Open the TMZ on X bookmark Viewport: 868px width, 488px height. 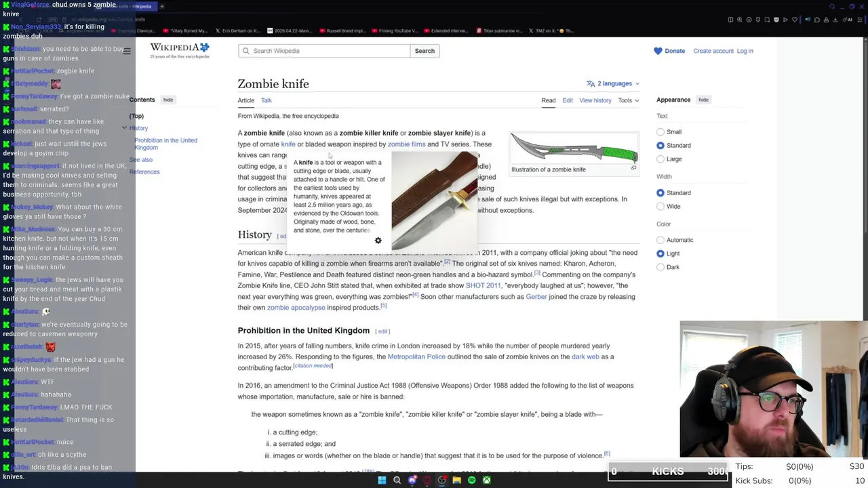coord(550,30)
